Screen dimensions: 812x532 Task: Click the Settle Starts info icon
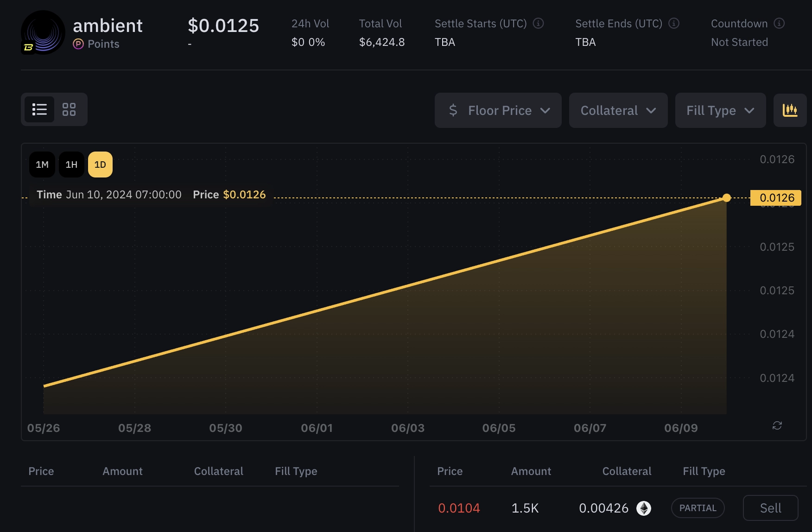coord(539,23)
